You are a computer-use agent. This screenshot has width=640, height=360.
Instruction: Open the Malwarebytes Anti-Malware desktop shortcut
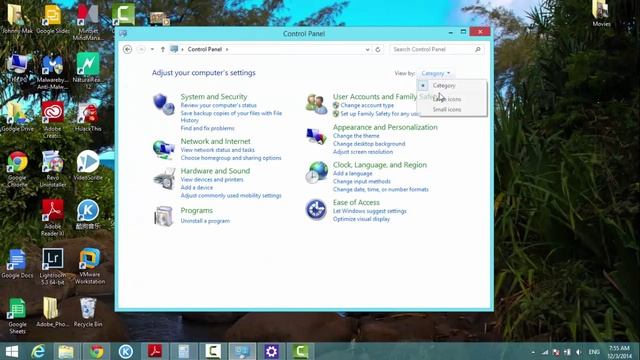coord(53,71)
